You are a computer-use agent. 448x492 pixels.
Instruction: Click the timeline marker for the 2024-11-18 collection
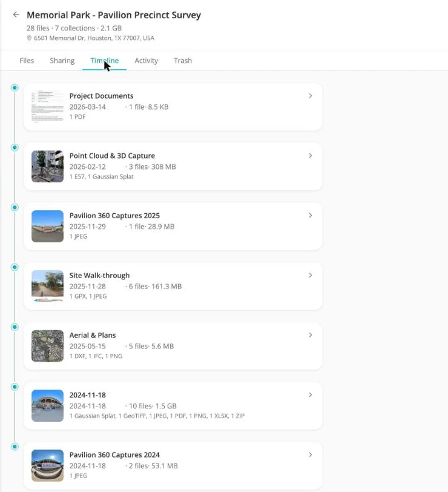[15, 387]
